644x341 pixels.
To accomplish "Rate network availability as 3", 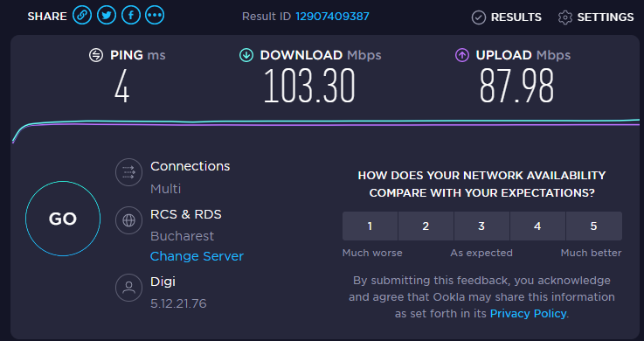I will 481,226.
